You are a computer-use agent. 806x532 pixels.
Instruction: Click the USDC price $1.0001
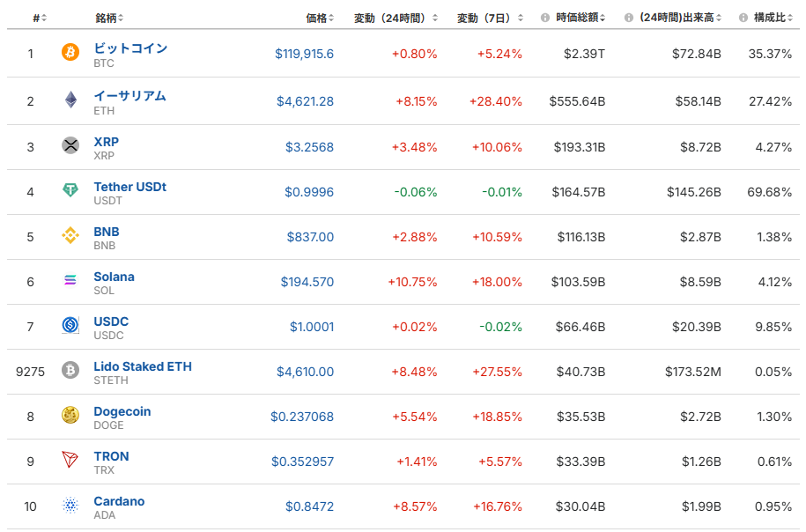(312, 327)
